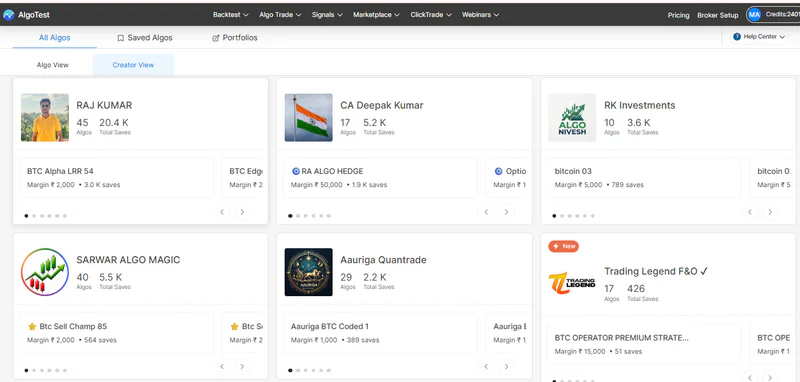Viewport: 800px width, 382px height.
Task: Click the Help Center question icon
Action: (x=737, y=37)
